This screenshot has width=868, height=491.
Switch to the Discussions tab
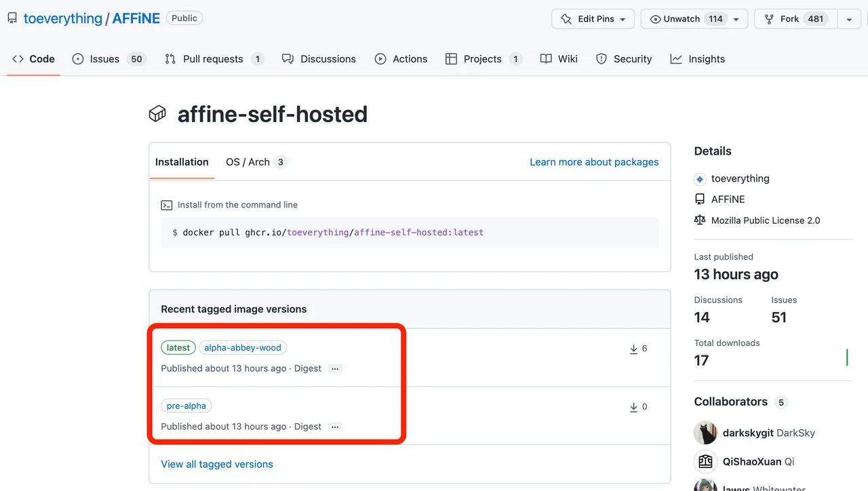pos(319,59)
